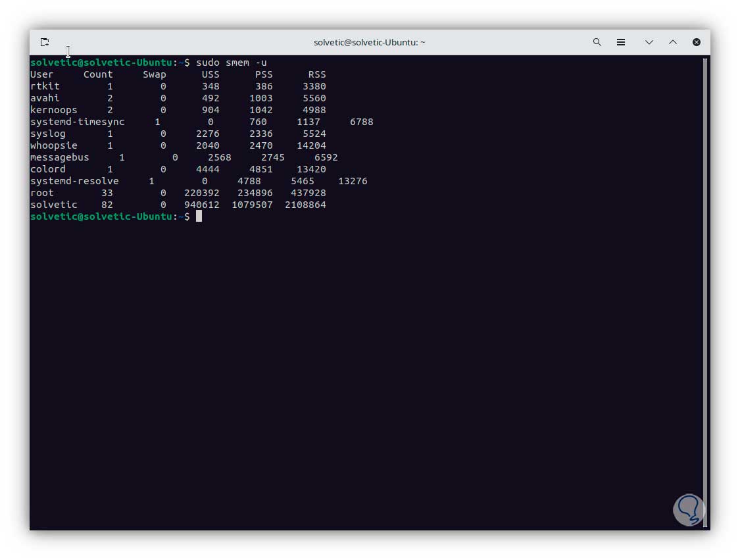Open a new terminal tab

[45, 42]
